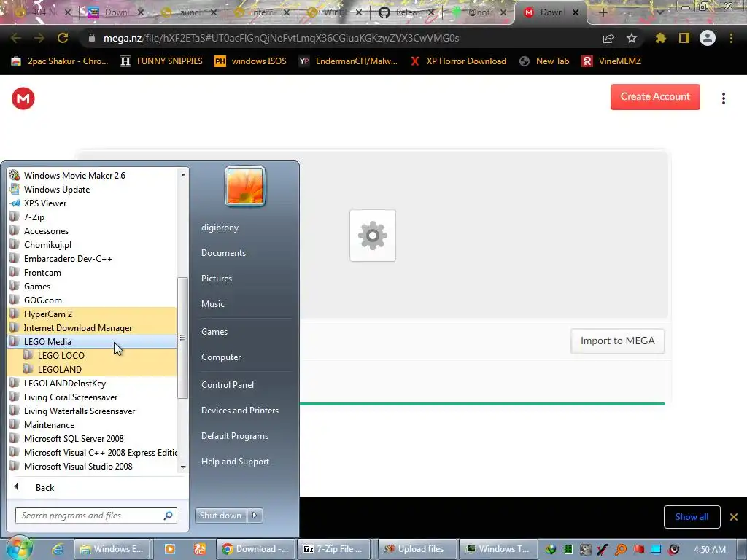This screenshot has width=747, height=560.
Task: Click Import to MEGA button
Action: pos(617,341)
